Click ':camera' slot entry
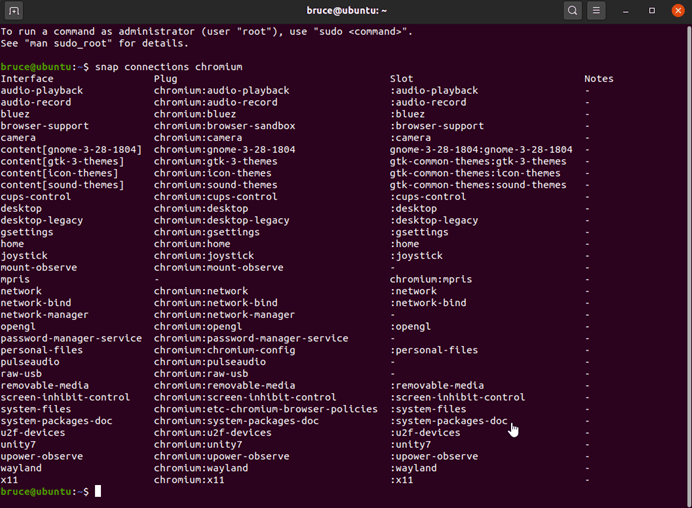692x508 pixels. click(x=410, y=138)
